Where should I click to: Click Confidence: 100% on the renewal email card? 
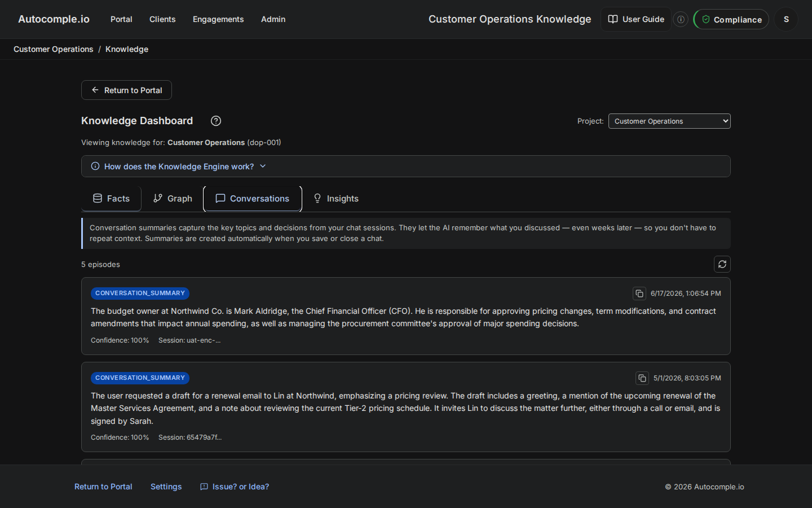pos(120,437)
